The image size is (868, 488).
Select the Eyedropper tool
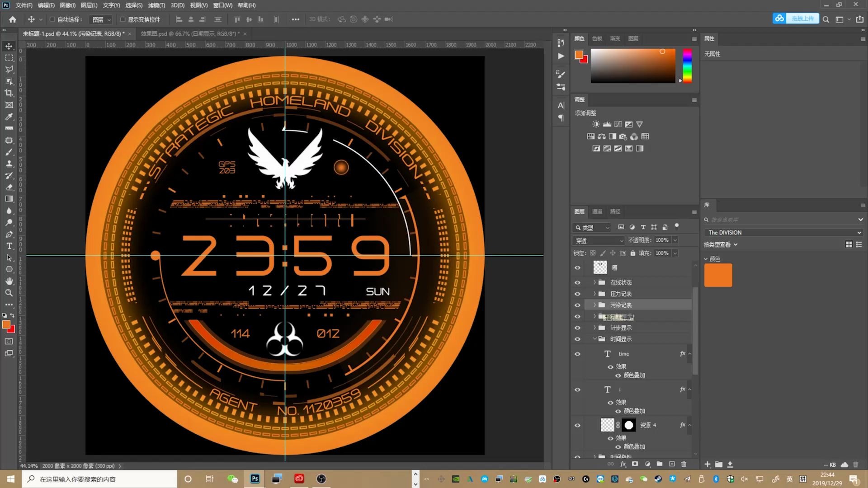tap(9, 117)
